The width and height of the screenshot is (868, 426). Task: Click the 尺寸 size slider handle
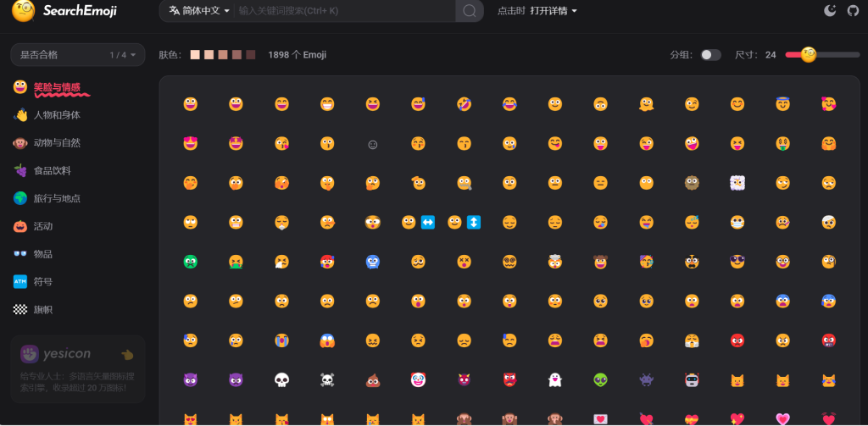coord(808,54)
